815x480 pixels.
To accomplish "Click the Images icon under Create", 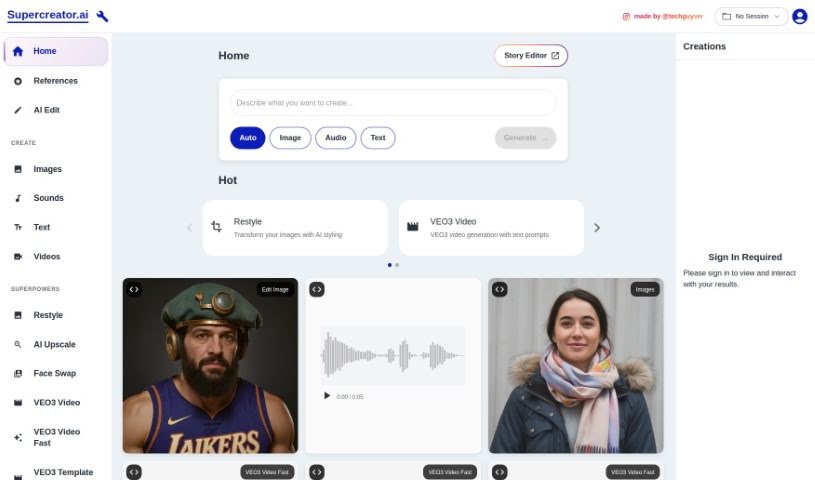I will (x=18, y=169).
